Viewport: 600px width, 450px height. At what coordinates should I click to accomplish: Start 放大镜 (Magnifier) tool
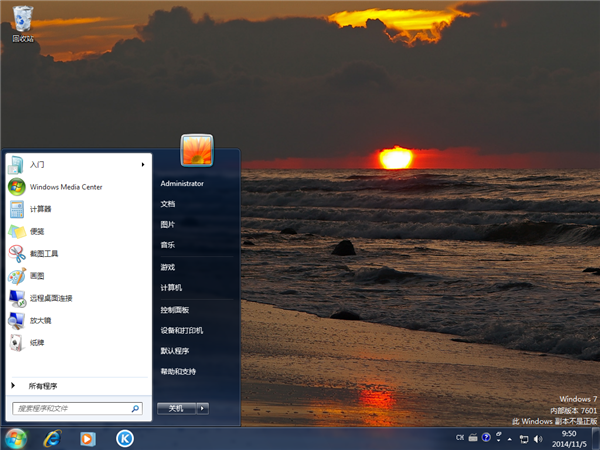[40, 320]
